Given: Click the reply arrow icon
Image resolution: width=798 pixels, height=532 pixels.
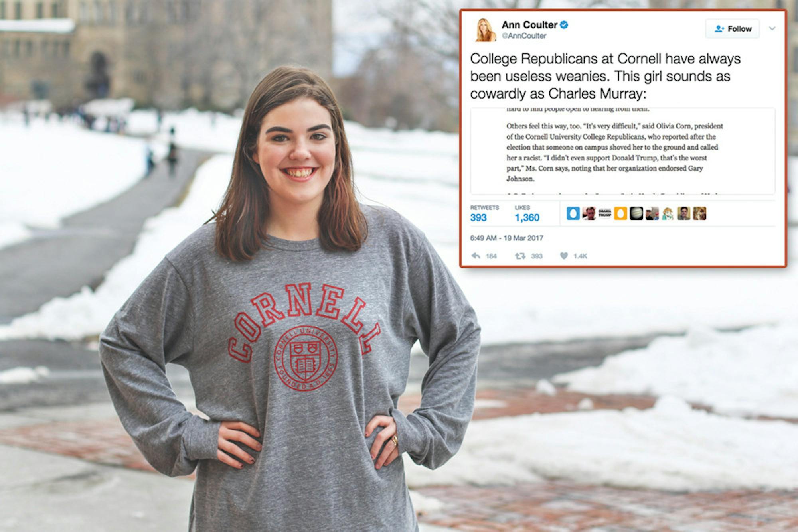Looking at the screenshot, I should (x=476, y=256).
